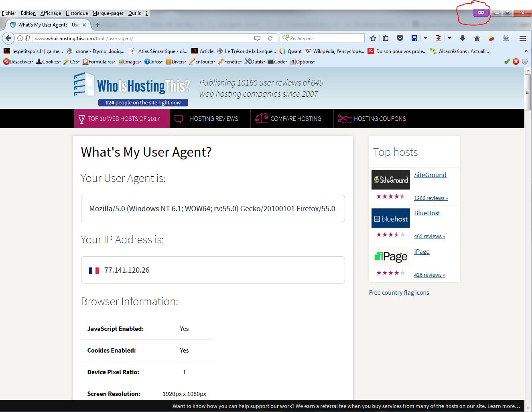Open the hamburger menu button

pyautogui.click(x=522, y=38)
